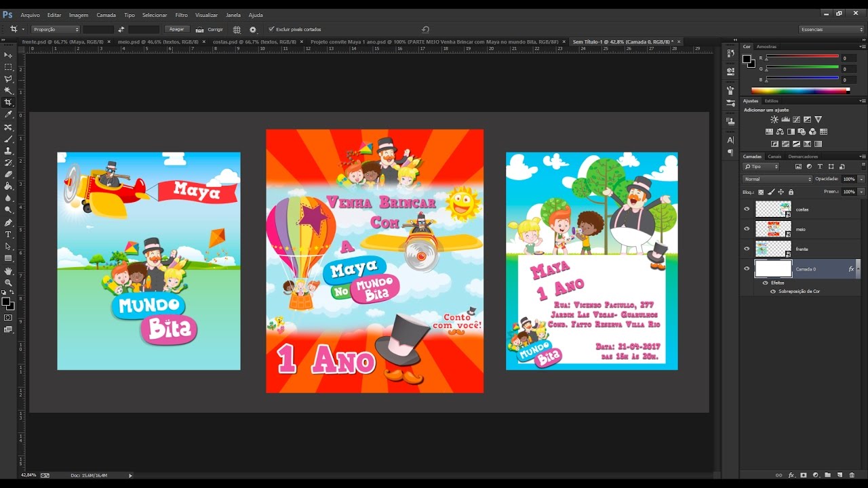The image size is (868, 488).
Task: Select the Rectangular Marquee tool
Action: tap(8, 67)
